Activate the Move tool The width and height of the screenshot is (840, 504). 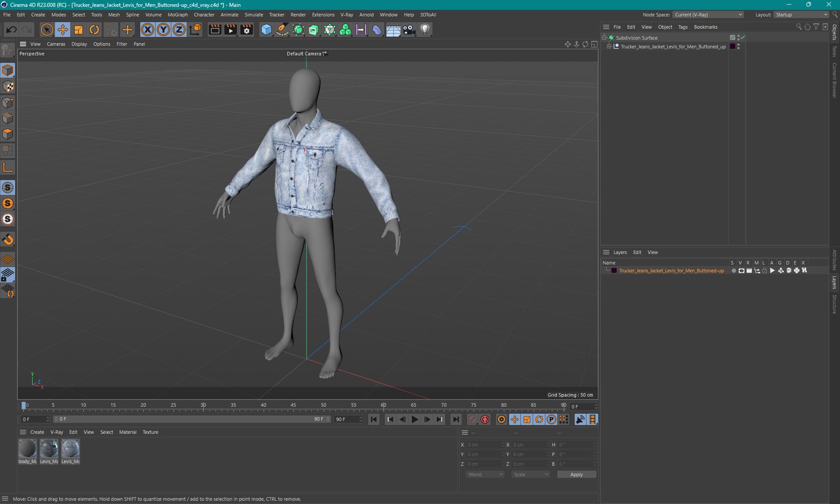[x=63, y=30]
